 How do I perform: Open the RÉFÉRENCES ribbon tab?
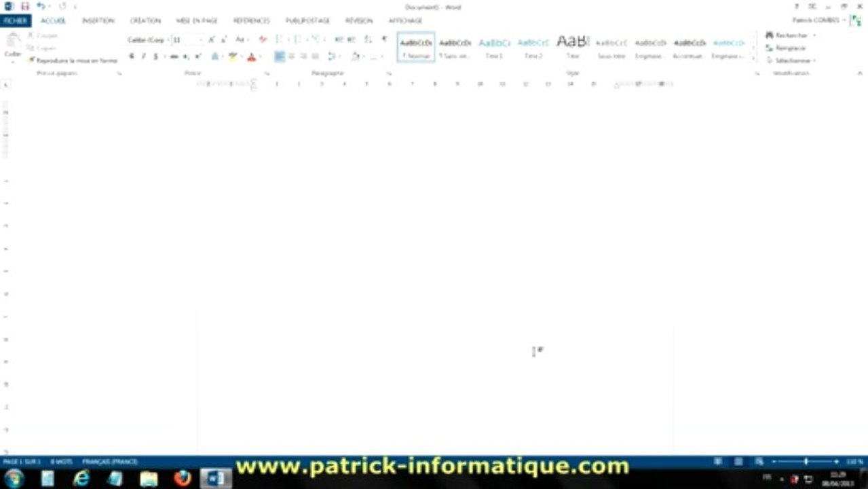pos(252,21)
